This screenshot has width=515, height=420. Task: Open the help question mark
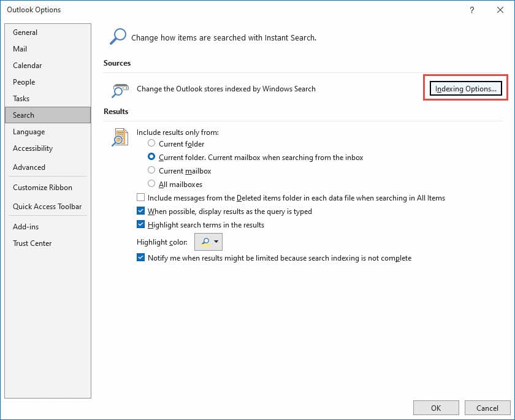[471, 10]
